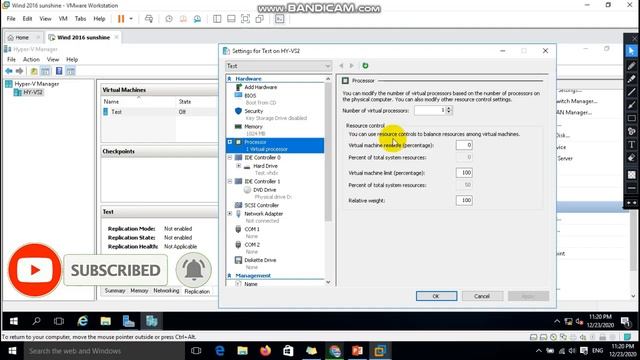Screen dimensions: 640x360
Task: Click the green refresh icon in Settings
Action: (x=365, y=66)
